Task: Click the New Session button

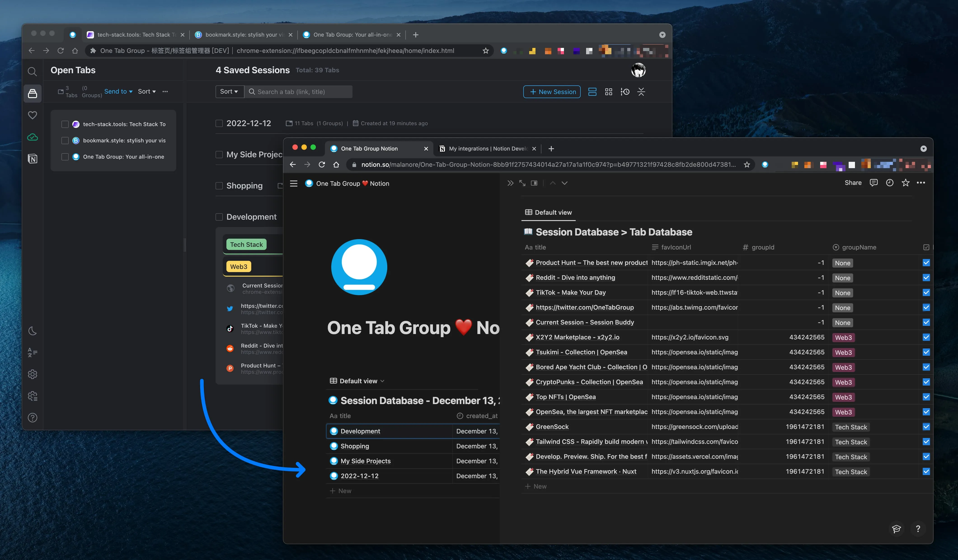Action: (x=552, y=92)
